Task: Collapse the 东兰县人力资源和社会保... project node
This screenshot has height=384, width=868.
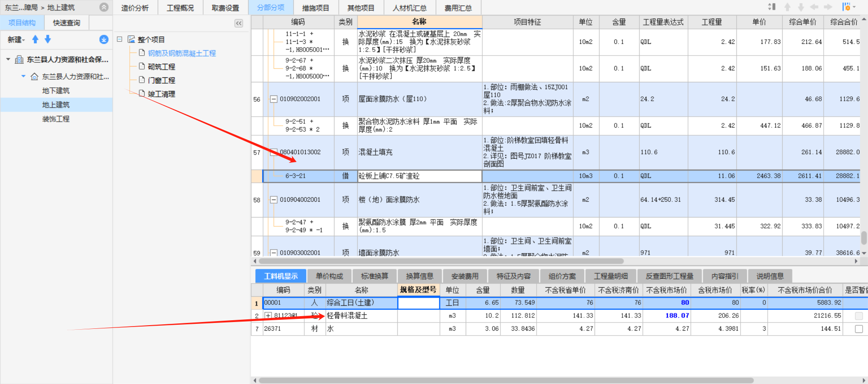Action: [x=8, y=59]
